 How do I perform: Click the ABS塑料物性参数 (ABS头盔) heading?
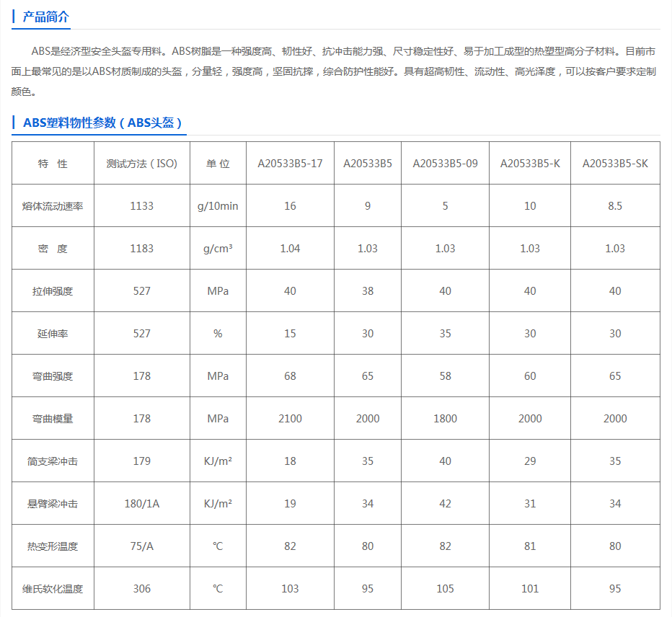102,123
